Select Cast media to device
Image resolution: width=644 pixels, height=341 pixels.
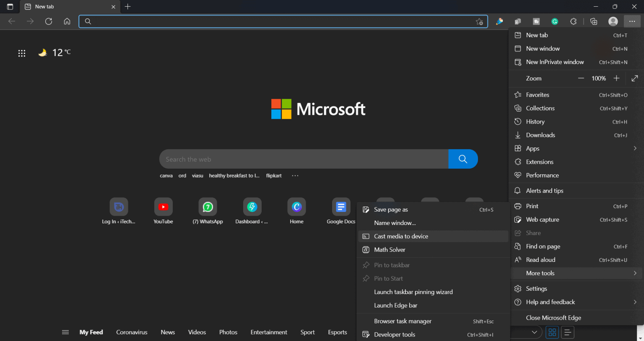click(x=400, y=236)
